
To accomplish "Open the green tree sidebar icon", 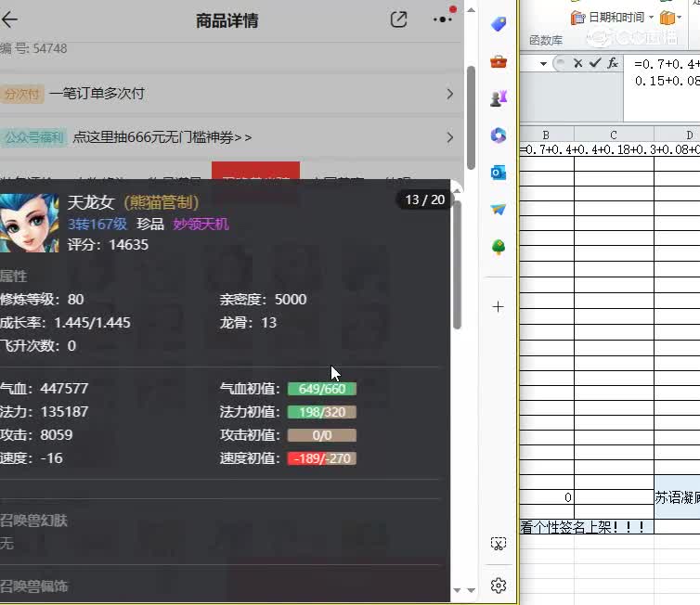I will (x=499, y=247).
